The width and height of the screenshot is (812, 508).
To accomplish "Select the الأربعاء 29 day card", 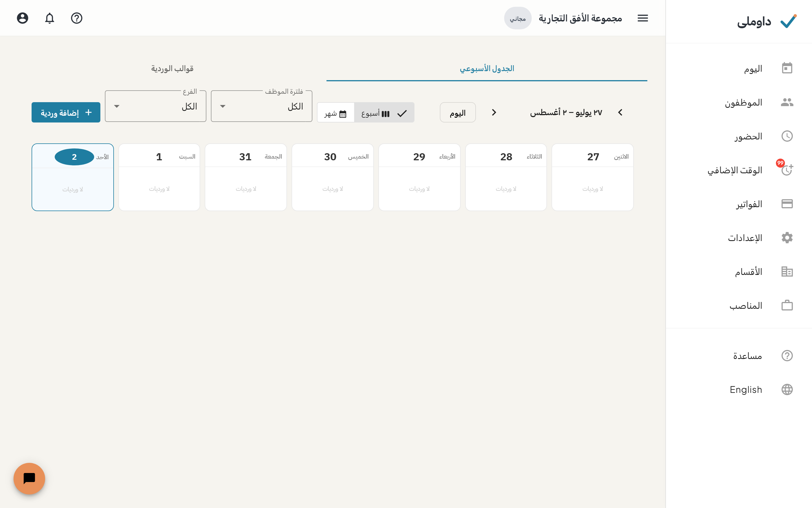I will [419, 177].
